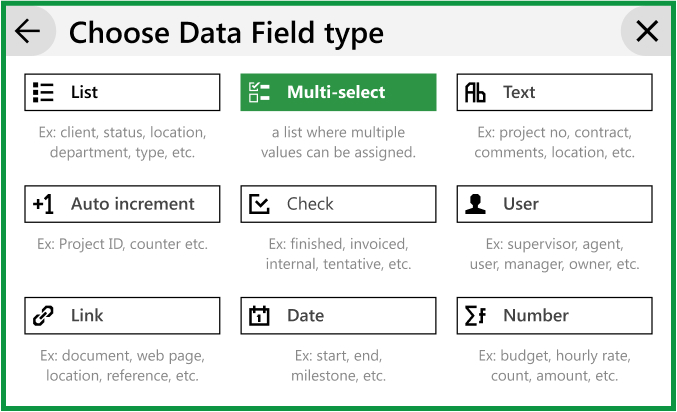Image resolution: width=677 pixels, height=412 pixels.
Task: Choose the Check field type
Action: tap(338, 204)
